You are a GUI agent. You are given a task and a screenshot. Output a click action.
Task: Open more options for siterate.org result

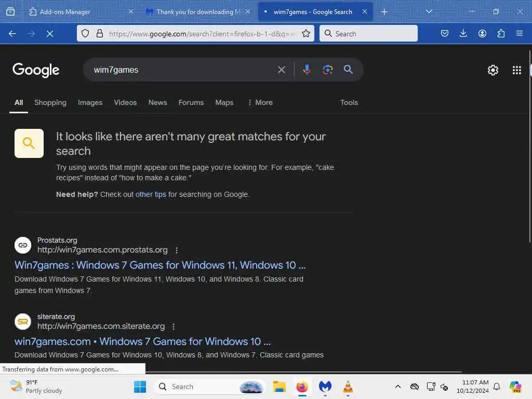click(174, 326)
